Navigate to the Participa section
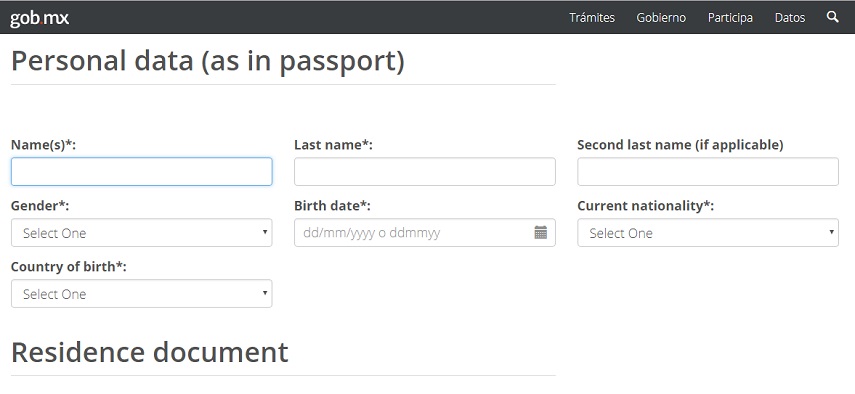 click(730, 17)
